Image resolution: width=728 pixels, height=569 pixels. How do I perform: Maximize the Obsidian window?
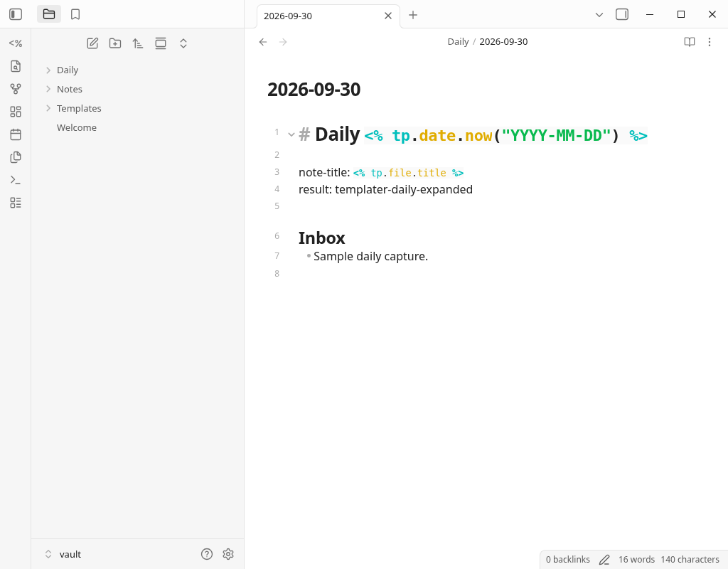(681, 14)
